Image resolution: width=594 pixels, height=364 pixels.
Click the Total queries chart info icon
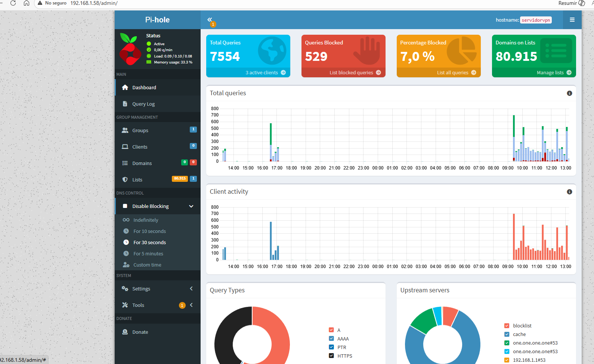tap(569, 93)
